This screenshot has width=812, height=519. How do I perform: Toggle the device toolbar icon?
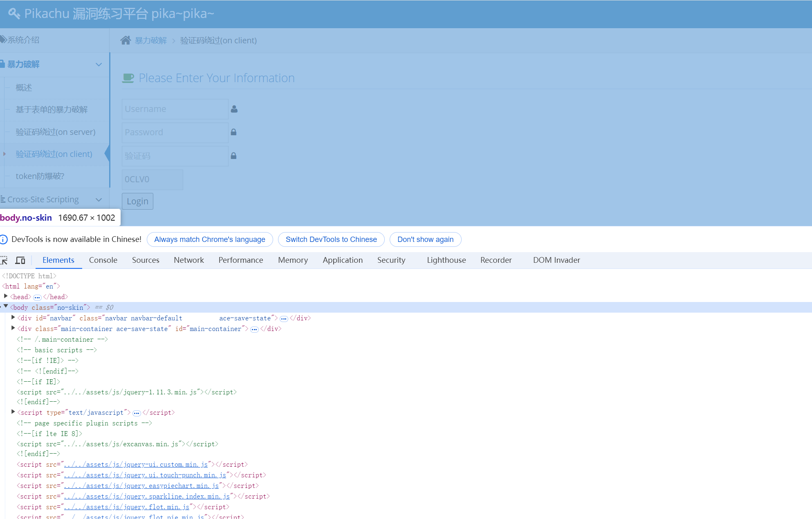click(x=20, y=260)
